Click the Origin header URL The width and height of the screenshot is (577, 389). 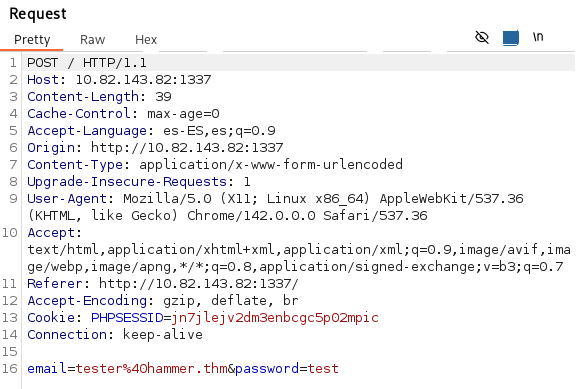point(187,148)
